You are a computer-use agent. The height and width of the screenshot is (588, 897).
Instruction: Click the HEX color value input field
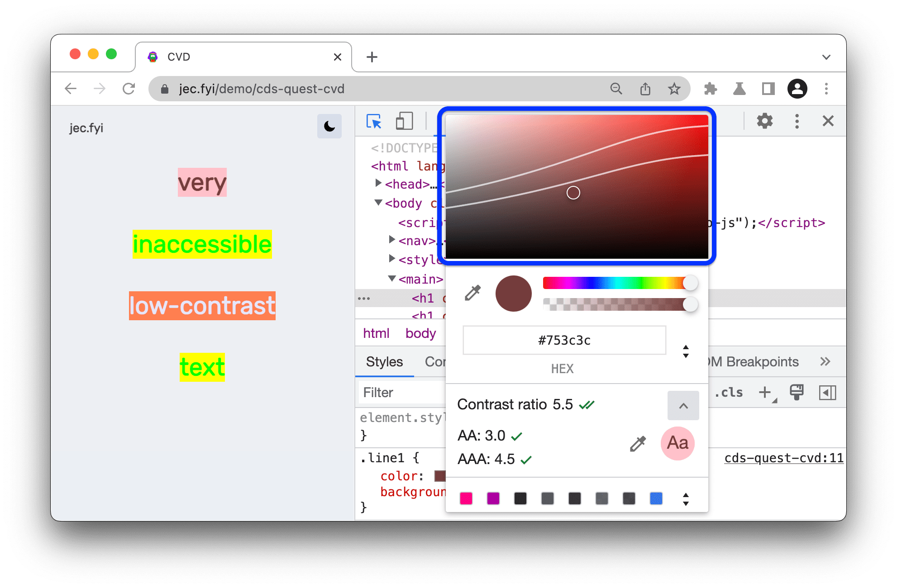click(x=564, y=340)
